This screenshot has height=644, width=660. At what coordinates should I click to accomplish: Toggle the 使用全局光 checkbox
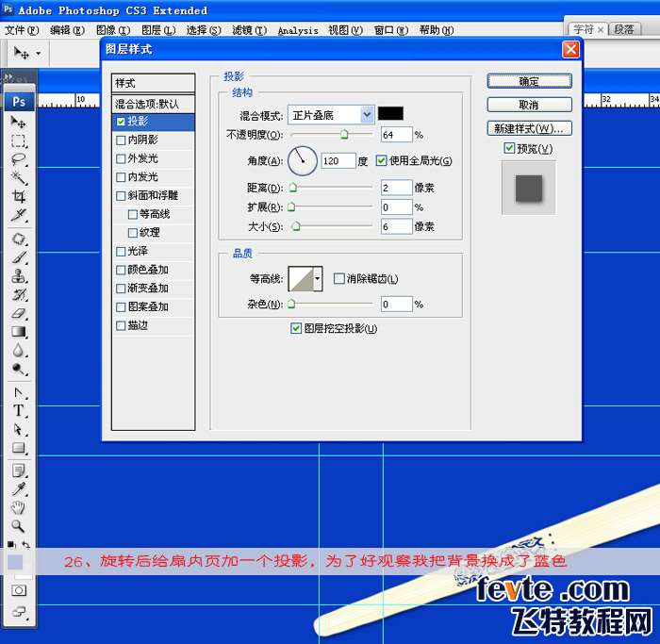[382, 160]
